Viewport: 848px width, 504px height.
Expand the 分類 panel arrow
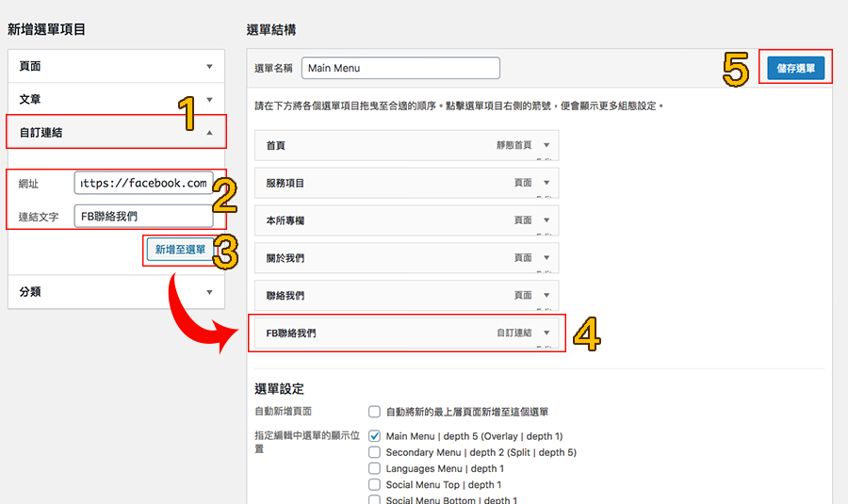click(209, 292)
